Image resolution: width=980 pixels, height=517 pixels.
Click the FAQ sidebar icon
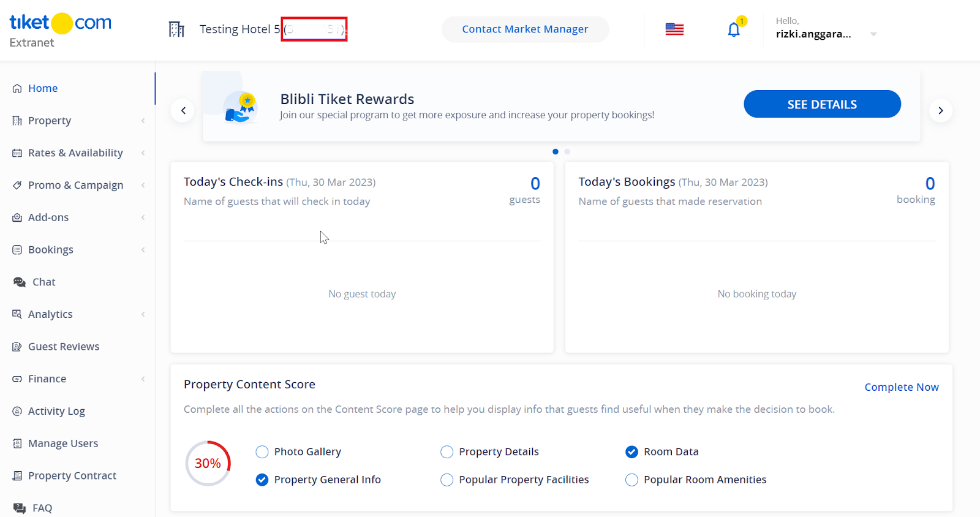pos(20,508)
